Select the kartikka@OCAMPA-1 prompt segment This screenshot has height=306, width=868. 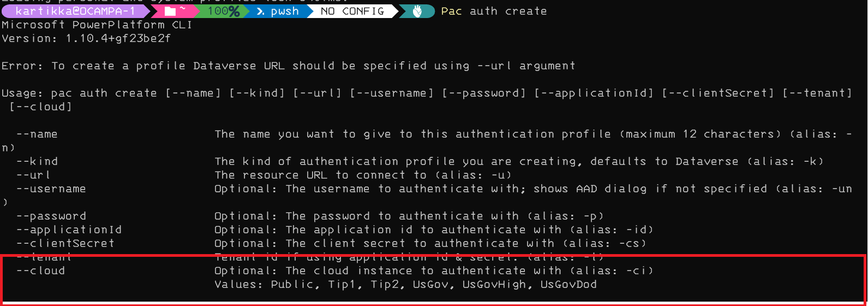75,11
